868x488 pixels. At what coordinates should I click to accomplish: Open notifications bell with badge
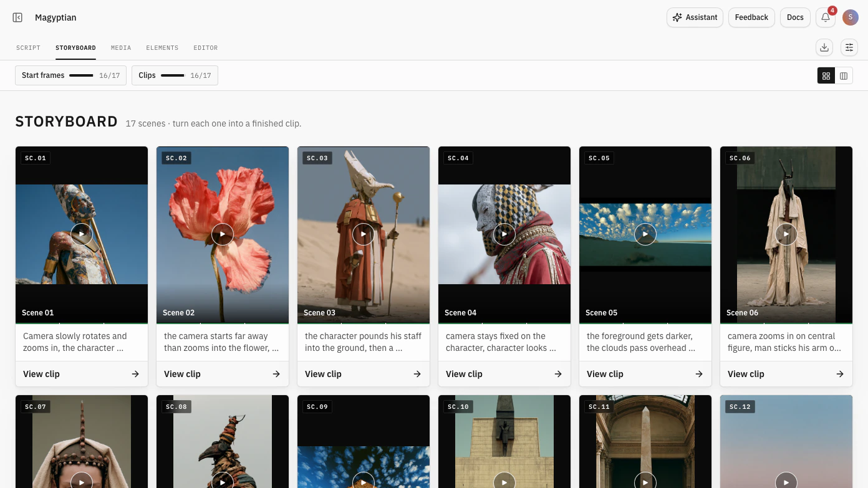(x=826, y=17)
